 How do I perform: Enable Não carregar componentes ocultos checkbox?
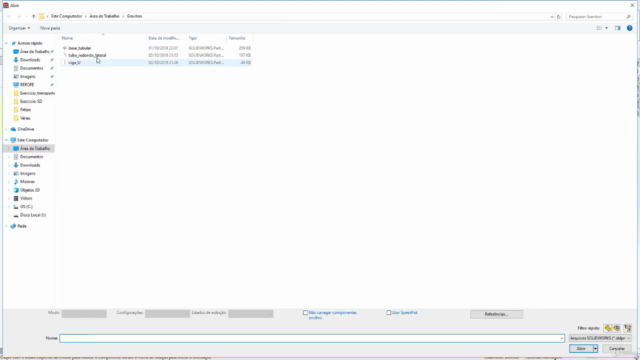(x=305, y=313)
